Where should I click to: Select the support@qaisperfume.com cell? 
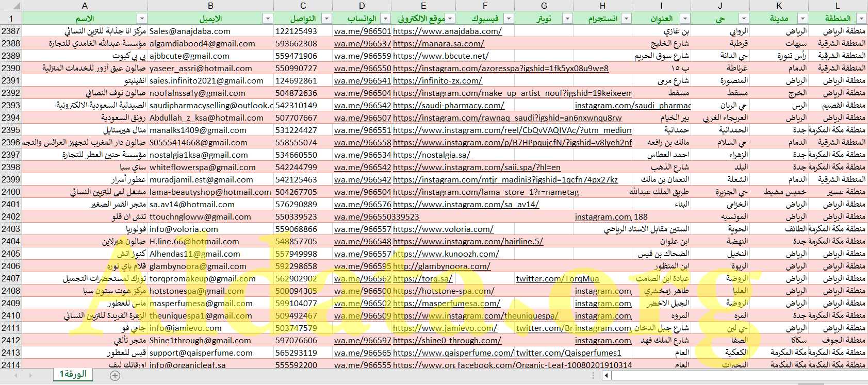[x=210, y=353]
